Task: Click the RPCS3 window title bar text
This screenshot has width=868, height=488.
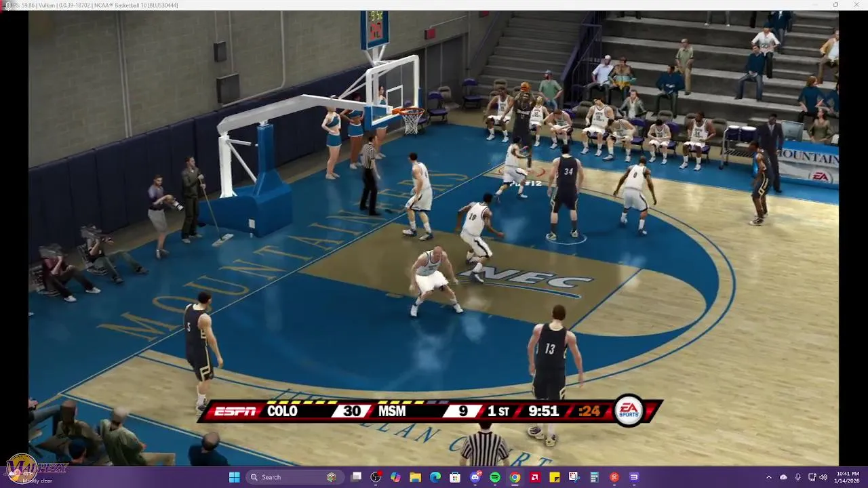Action: click(x=95, y=5)
